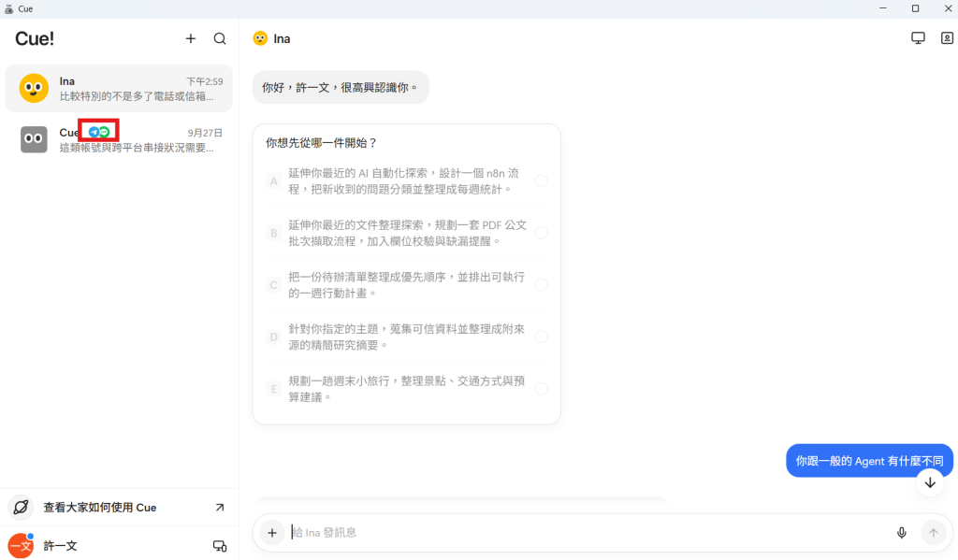Click the blue message 你跟一般的 Agent 有什麼不同
Viewport: 958px width, 560px height.
(x=869, y=461)
